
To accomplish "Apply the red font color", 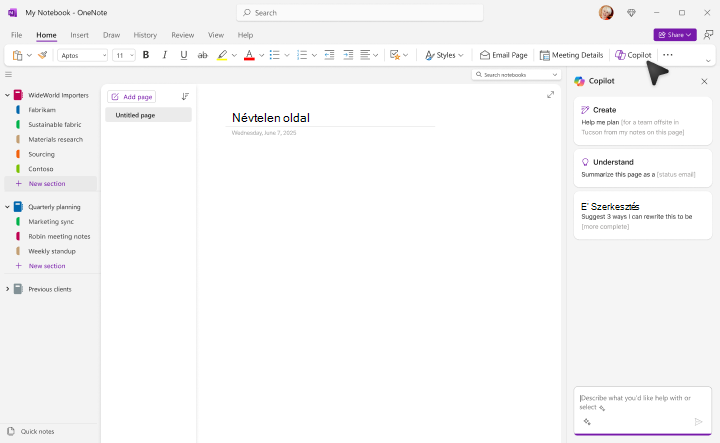I will [x=249, y=55].
